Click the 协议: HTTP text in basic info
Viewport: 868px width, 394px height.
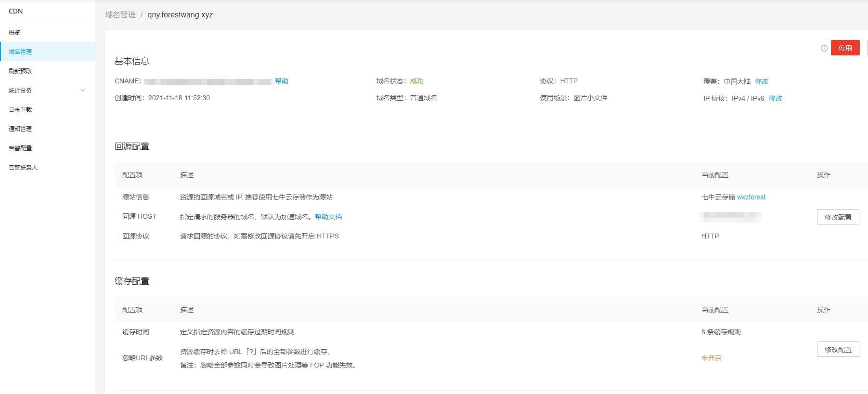tap(559, 81)
